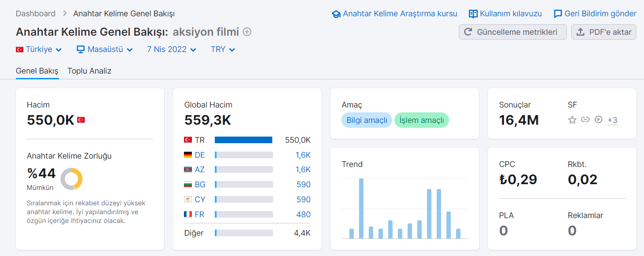Click the tallest bar in Trend chart
The height and width of the screenshot is (256, 644).
click(361, 208)
